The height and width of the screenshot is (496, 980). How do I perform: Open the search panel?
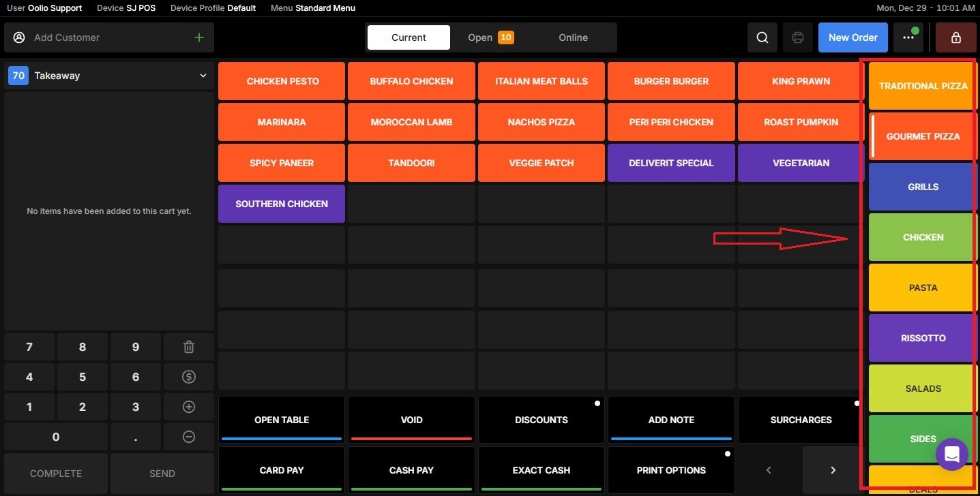pos(762,37)
